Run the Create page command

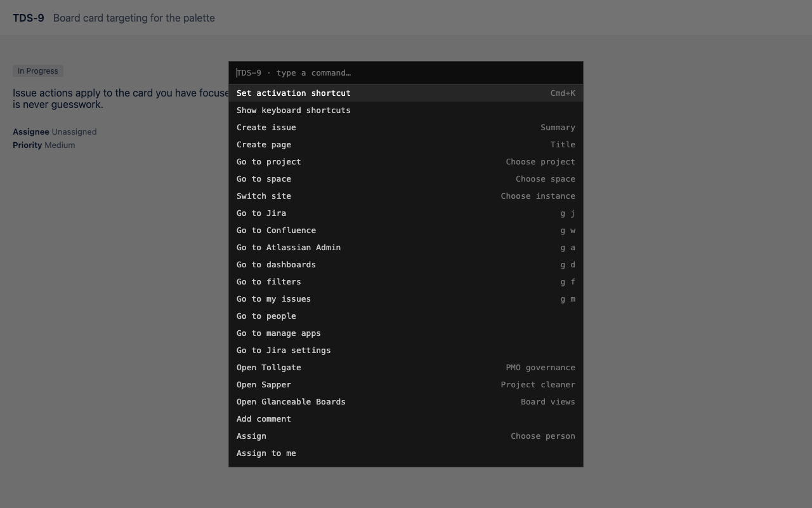(x=406, y=145)
